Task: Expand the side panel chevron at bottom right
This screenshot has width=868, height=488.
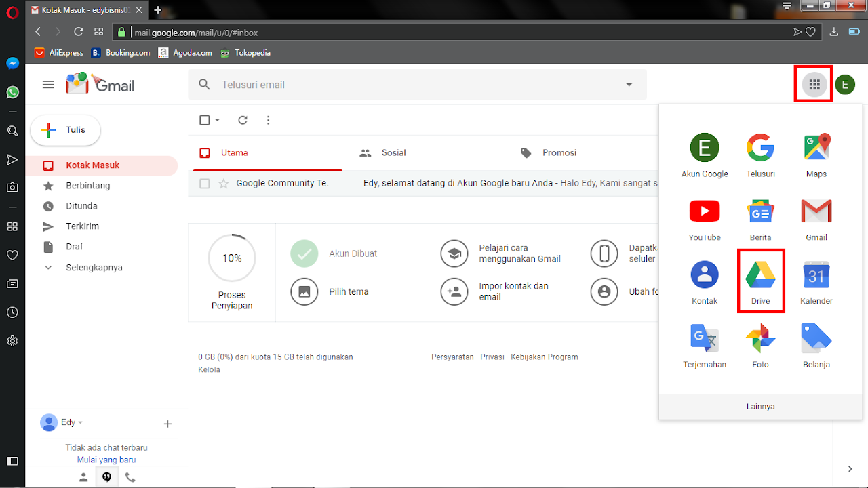Action: coord(850,469)
